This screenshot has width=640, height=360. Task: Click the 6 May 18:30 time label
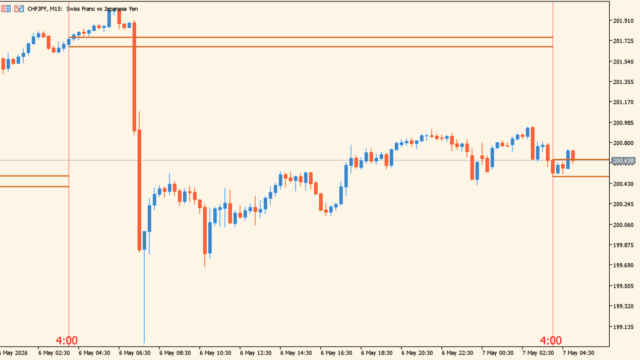pos(377,353)
